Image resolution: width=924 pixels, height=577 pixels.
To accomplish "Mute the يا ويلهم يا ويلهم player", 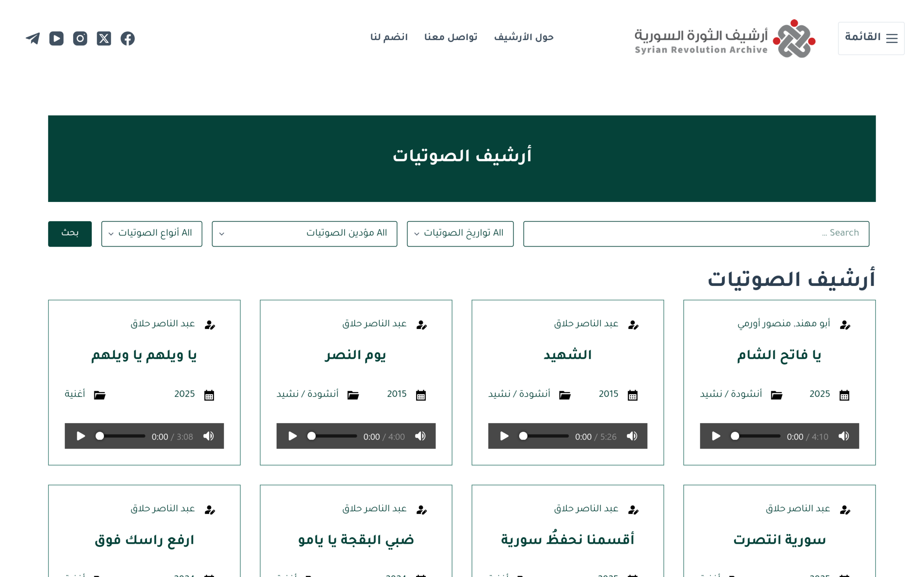I will click(209, 436).
